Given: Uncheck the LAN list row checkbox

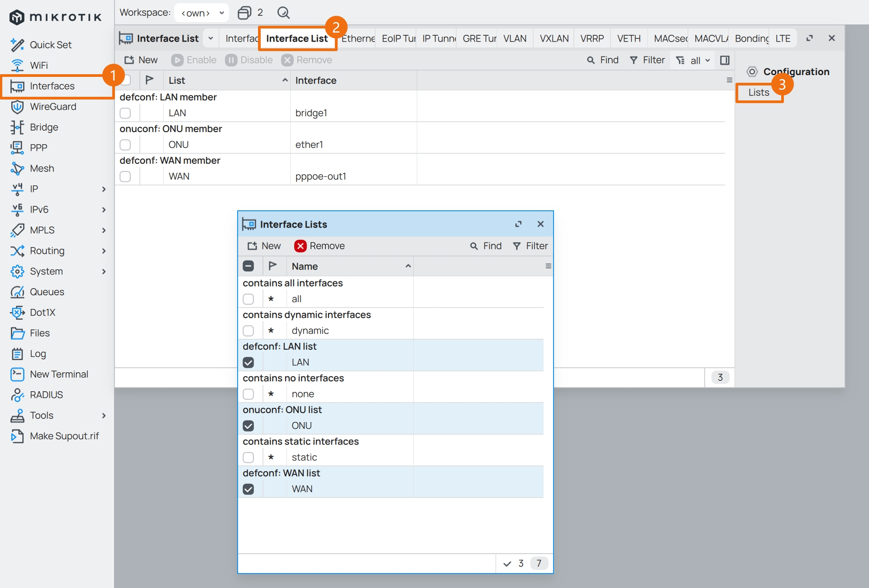Looking at the screenshot, I should point(248,362).
